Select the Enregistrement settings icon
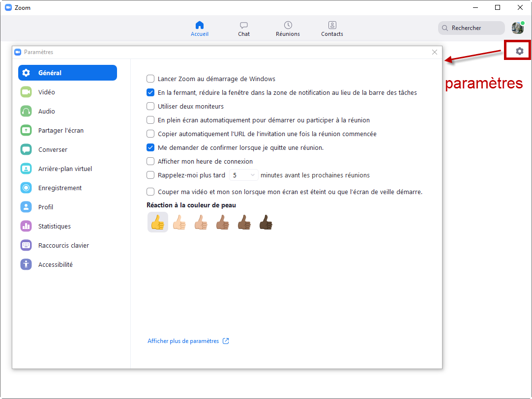532x399 pixels. coord(26,188)
